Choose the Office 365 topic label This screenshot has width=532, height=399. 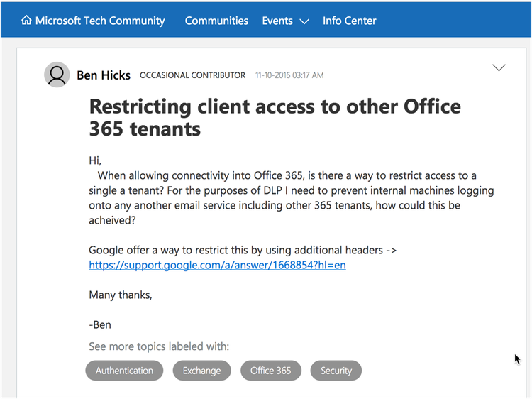(271, 371)
